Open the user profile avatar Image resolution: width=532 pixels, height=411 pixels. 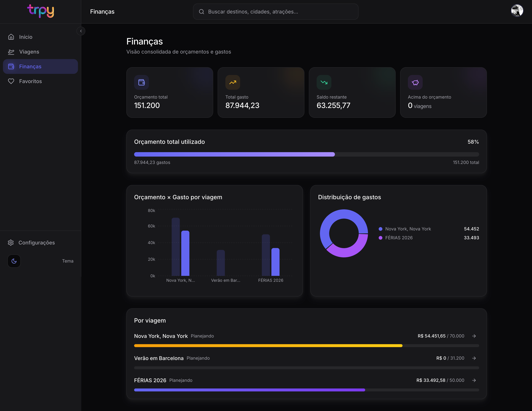click(x=517, y=11)
